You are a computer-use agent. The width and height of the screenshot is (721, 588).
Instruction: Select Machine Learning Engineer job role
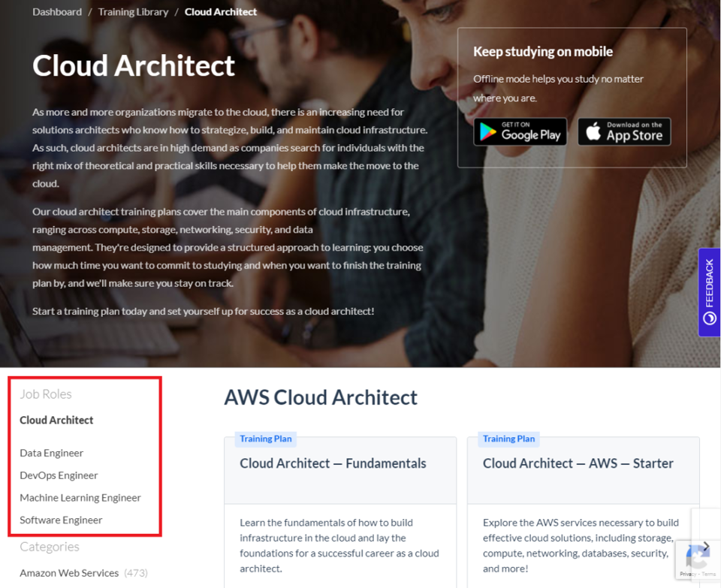pos(80,497)
